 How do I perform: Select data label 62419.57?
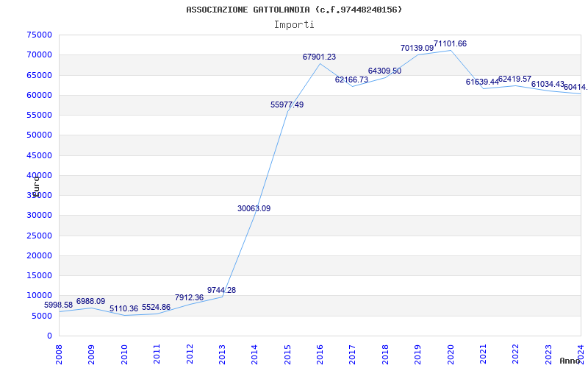tap(515, 79)
